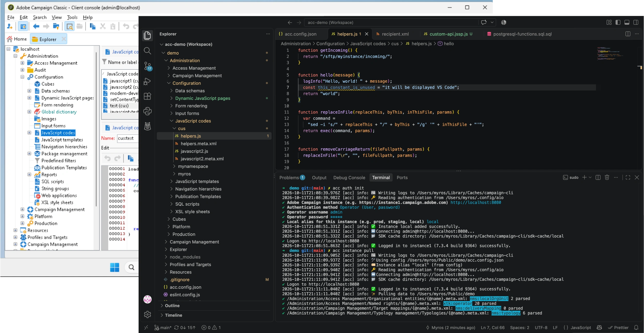Click the Spaces: 2 indentation setting
This screenshot has height=333, width=644.
pos(520,327)
